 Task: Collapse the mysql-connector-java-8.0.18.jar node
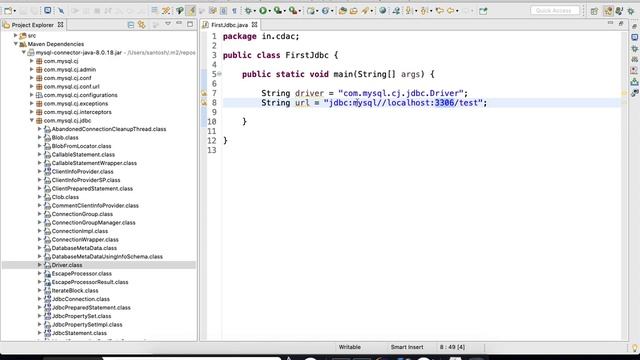pyautogui.click(x=24, y=52)
